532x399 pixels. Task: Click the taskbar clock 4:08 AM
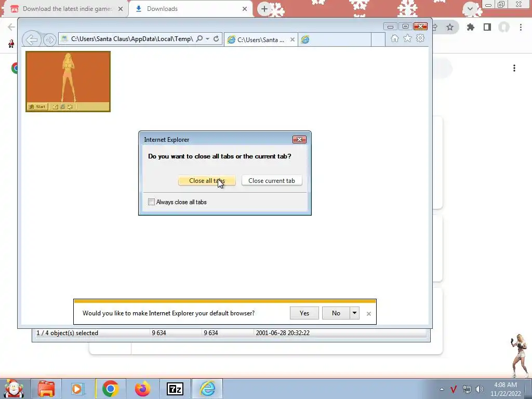pos(506,385)
